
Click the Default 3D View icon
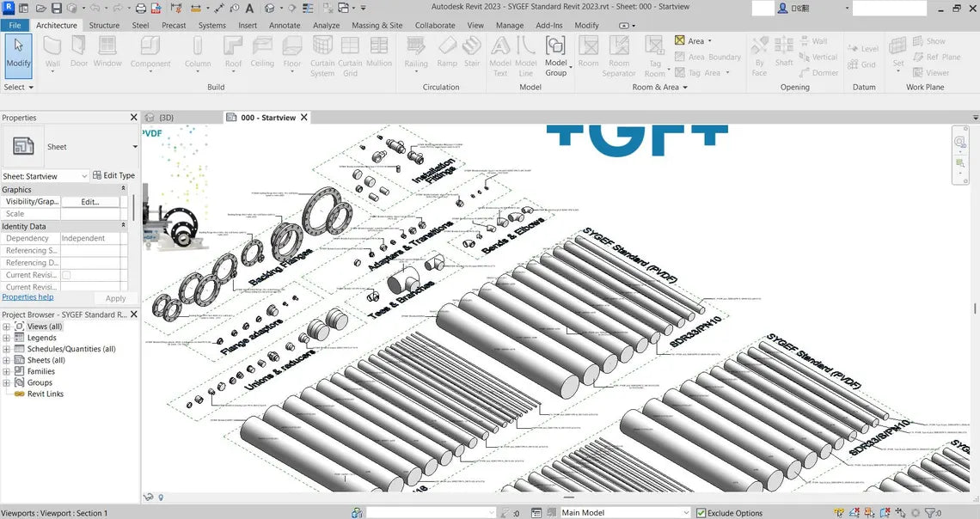(x=269, y=8)
